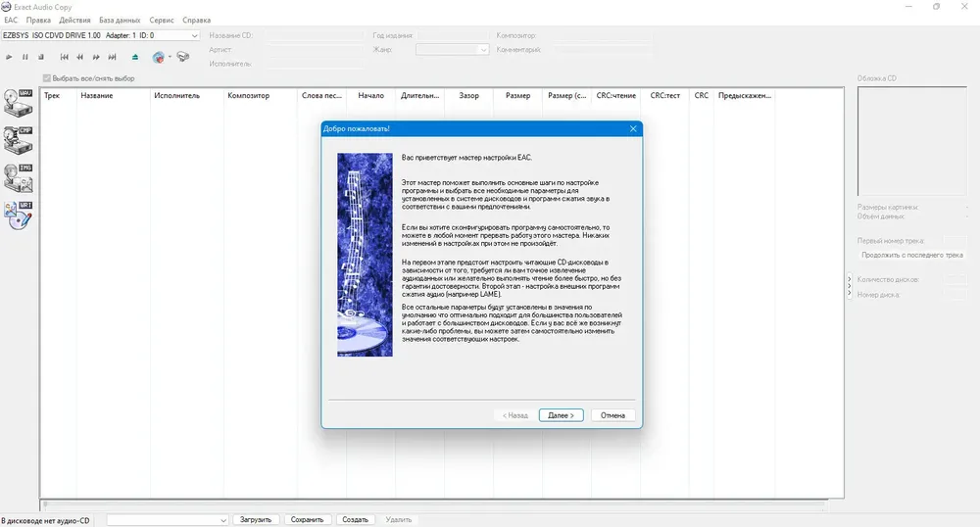Open the CD database lookup icon

pos(158,58)
